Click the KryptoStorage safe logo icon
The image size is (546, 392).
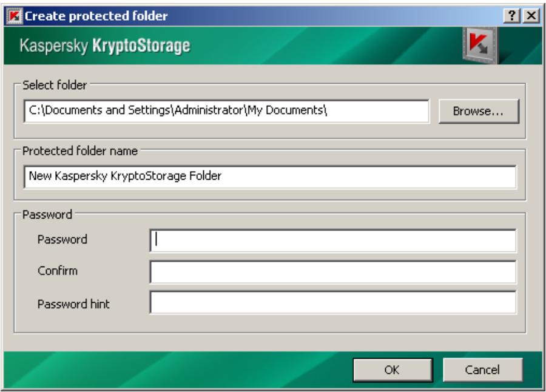click(x=480, y=46)
